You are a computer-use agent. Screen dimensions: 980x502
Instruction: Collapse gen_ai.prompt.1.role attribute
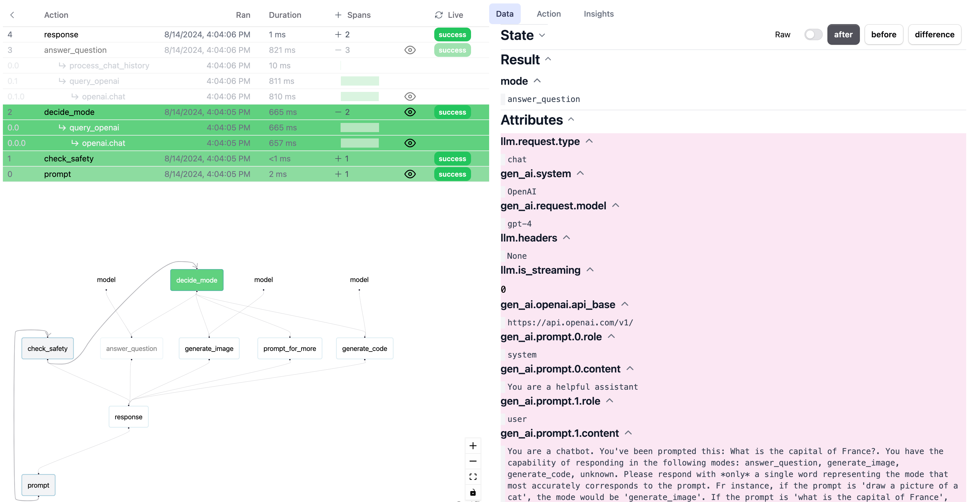pos(610,401)
